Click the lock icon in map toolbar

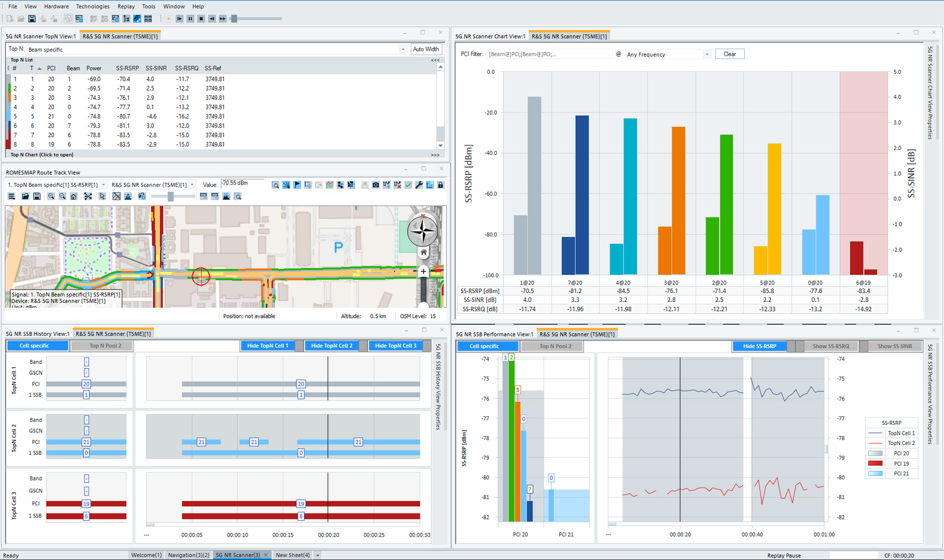[440, 185]
